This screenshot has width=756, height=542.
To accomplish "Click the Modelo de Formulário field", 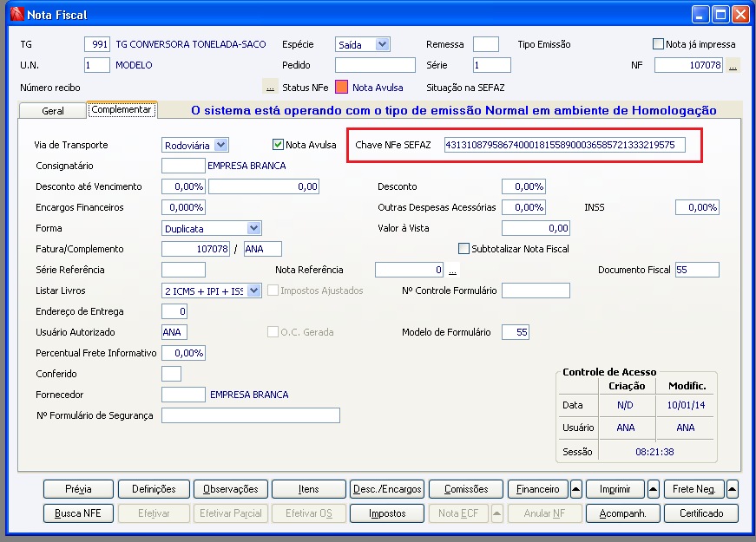I will [516, 332].
